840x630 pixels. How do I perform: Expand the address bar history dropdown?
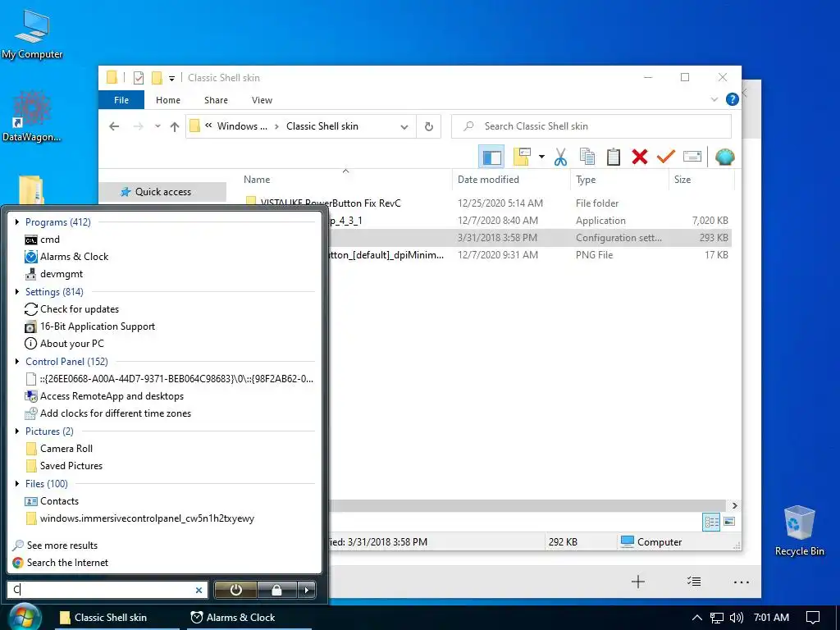[x=404, y=127]
